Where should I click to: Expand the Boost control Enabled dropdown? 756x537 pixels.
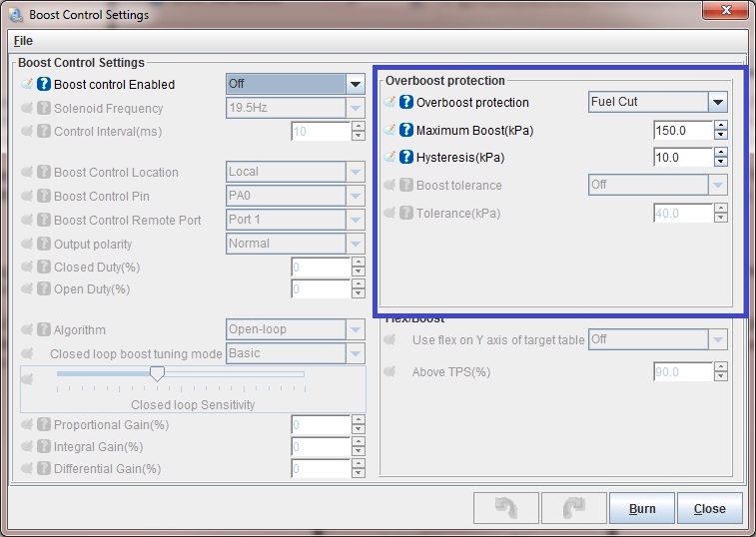coord(355,84)
